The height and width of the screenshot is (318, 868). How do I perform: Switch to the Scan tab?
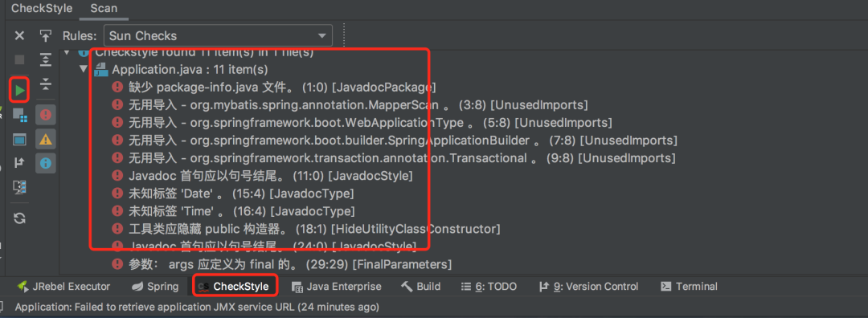(104, 9)
